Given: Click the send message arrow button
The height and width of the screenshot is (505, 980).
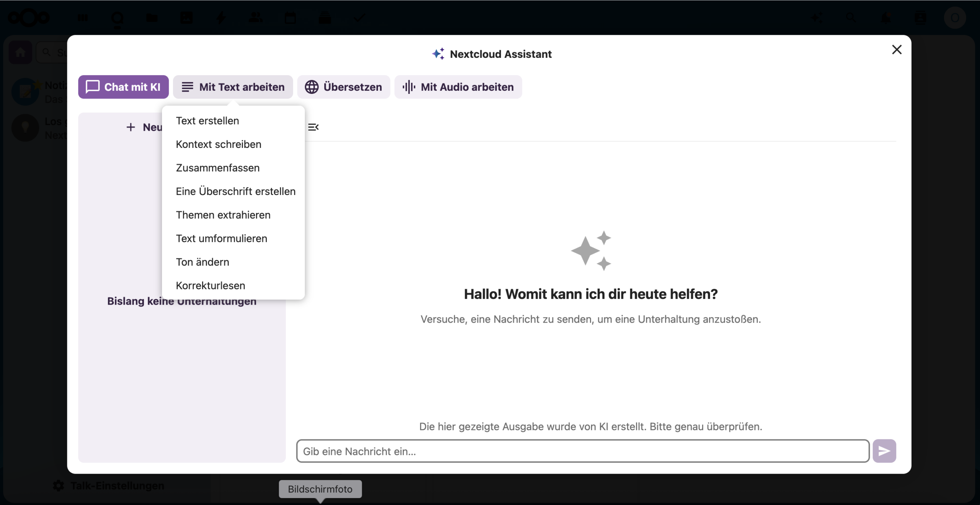Looking at the screenshot, I should pyautogui.click(x=884, y=451).
